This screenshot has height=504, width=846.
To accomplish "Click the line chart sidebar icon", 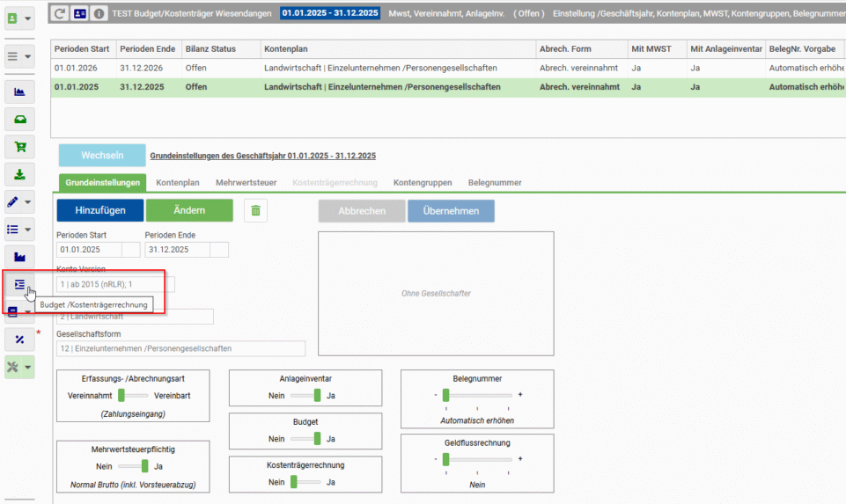I will click(x=20, y=91).
